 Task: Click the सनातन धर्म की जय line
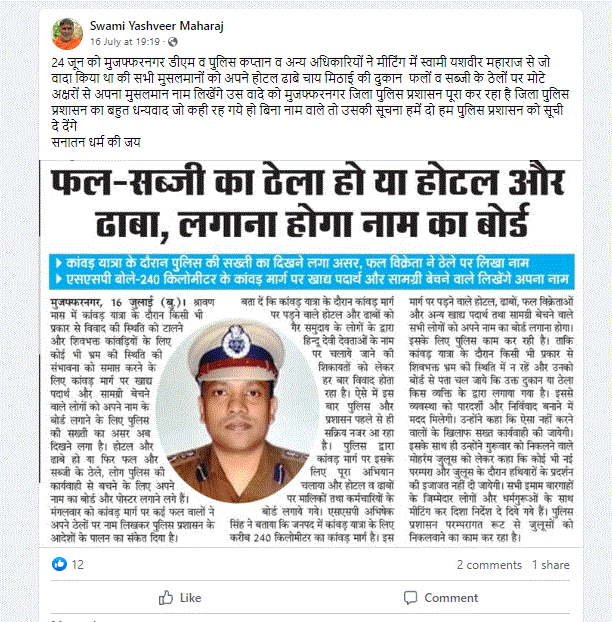point(96,142)
